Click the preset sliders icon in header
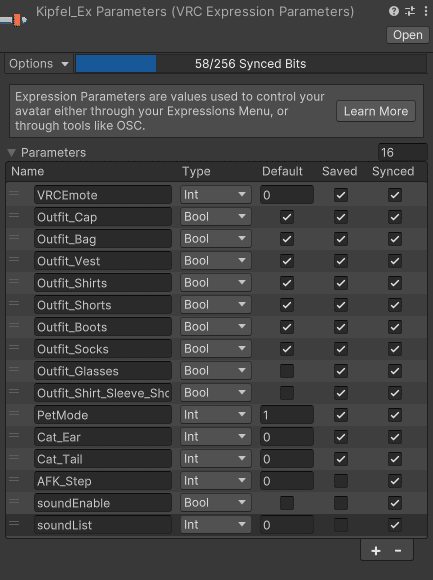 410,11
